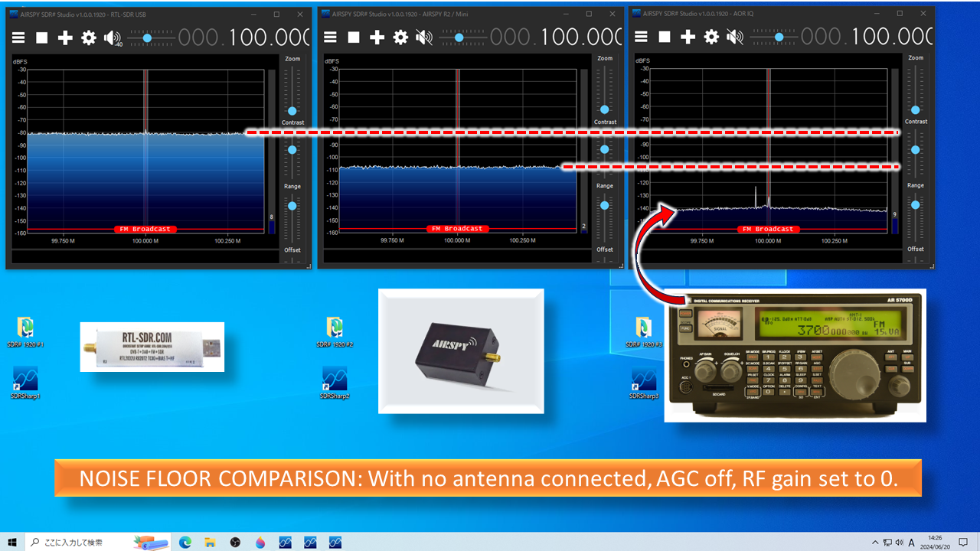Viewport: 980px width, 551px height.
Task: Click FM Broadcast band label in AIRSPY R2 window
Action: [457, 229]
